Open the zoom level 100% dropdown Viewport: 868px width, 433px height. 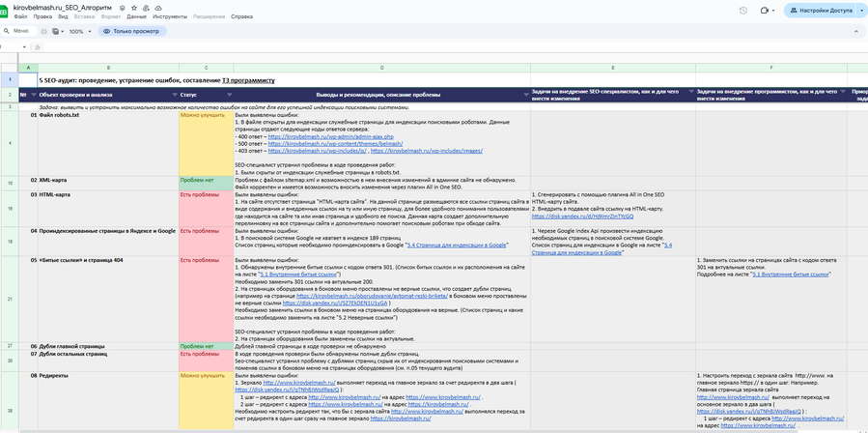pyautogui.click(x=78, y=31)
